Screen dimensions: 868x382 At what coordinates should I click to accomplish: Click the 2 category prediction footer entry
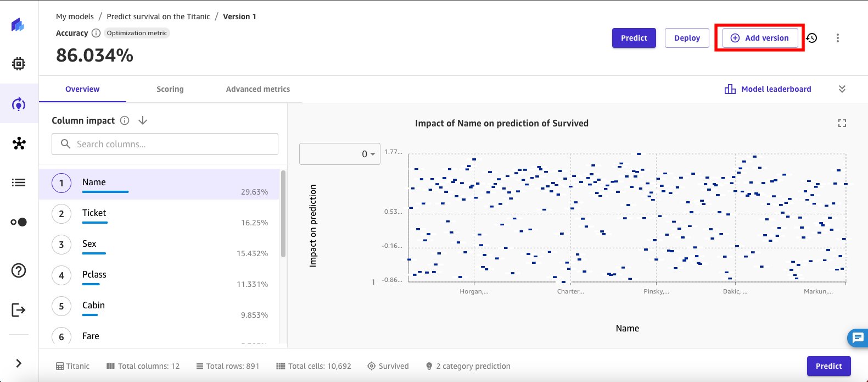pyautogui.click(x=468, y=366)
